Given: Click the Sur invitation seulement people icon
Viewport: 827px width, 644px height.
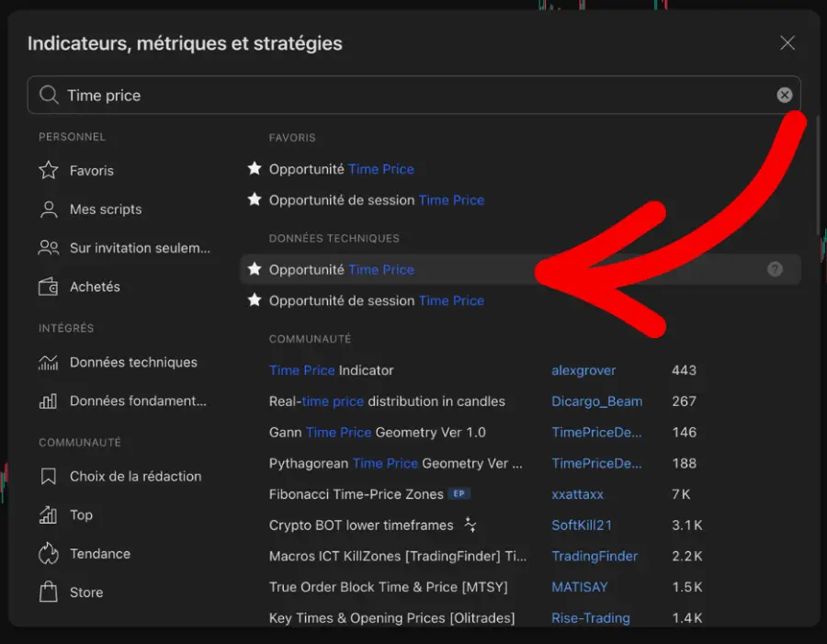Looking at the screenshot, I should point(49,248).
